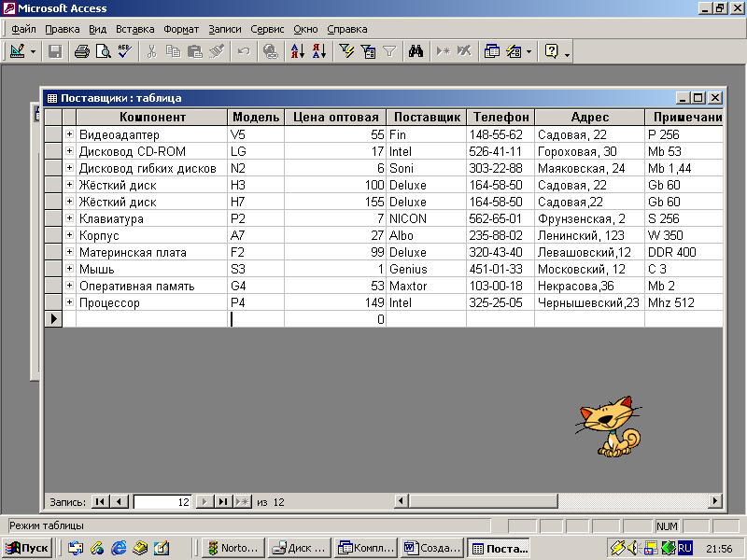Select the Компонент column header
This screenshot has width=747, height=560.
152,118
